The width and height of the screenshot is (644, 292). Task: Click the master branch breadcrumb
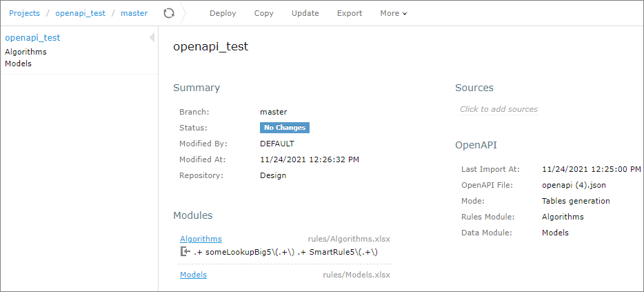click(134, 13)
